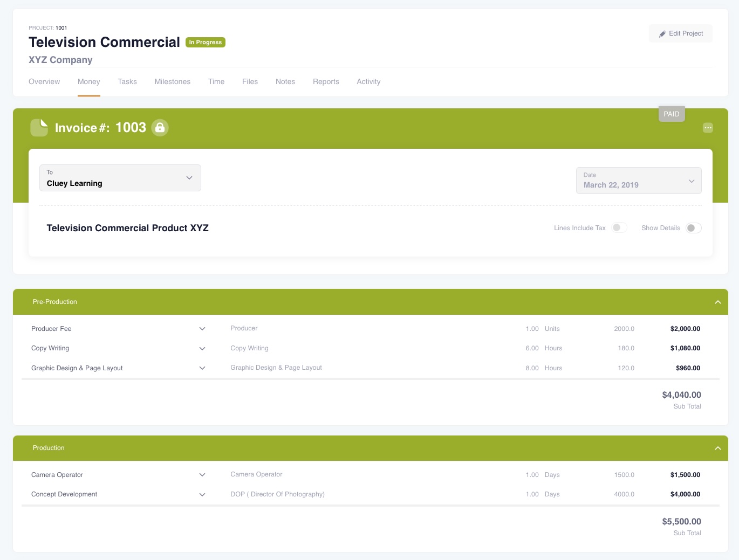Click the invoice lock icon

(160, 128)
